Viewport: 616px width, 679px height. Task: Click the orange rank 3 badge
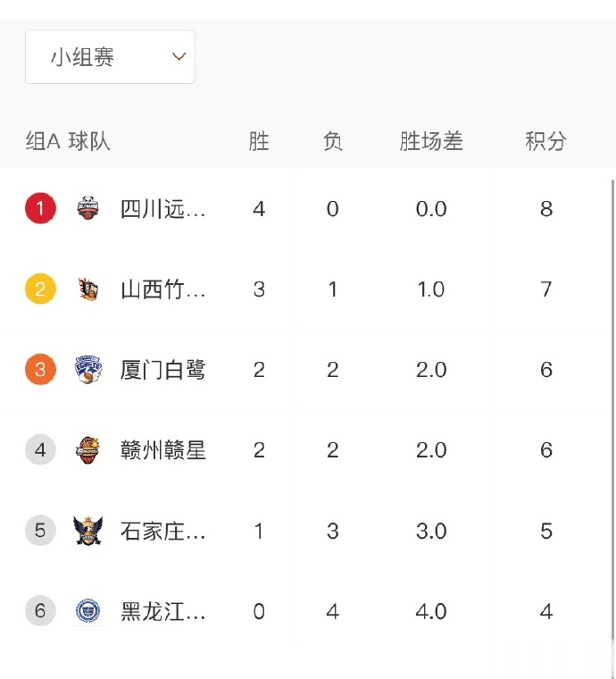[x=40, y=369]
